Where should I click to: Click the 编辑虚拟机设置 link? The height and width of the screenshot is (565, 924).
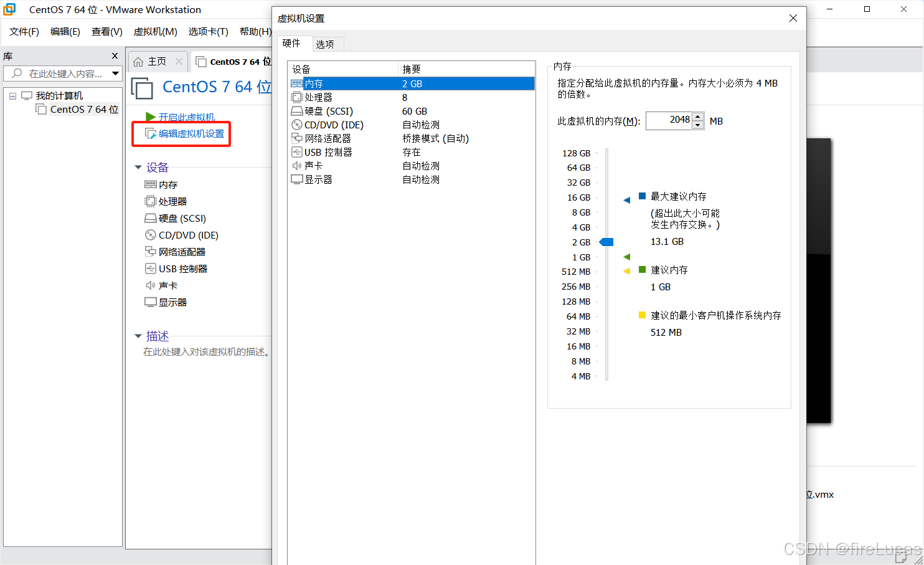[191, 134]
